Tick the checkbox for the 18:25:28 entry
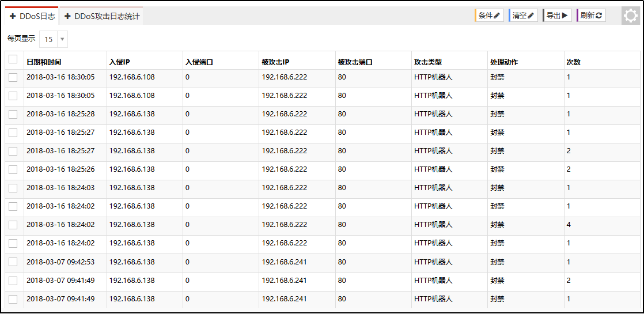Screen dimensions: 644x314 click(x=13, y=114)
